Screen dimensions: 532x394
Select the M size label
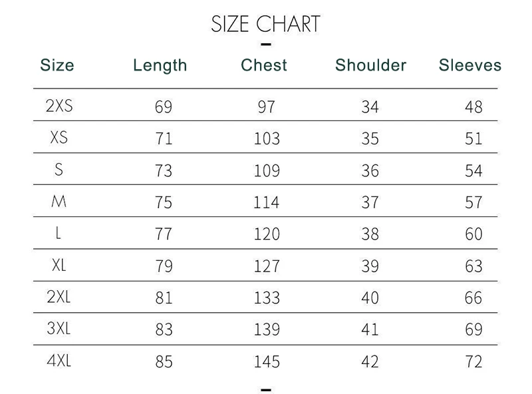59,201
